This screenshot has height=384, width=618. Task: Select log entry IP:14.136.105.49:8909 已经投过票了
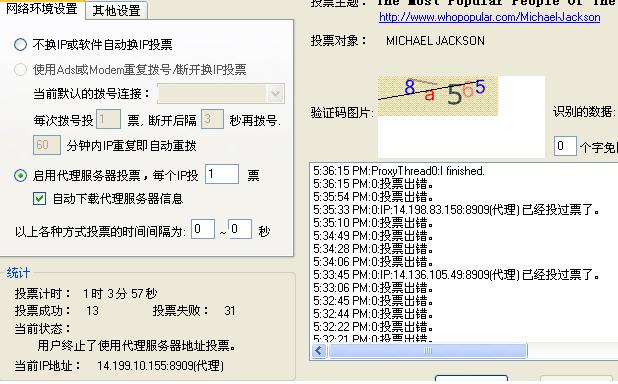(x=456, y=275)
